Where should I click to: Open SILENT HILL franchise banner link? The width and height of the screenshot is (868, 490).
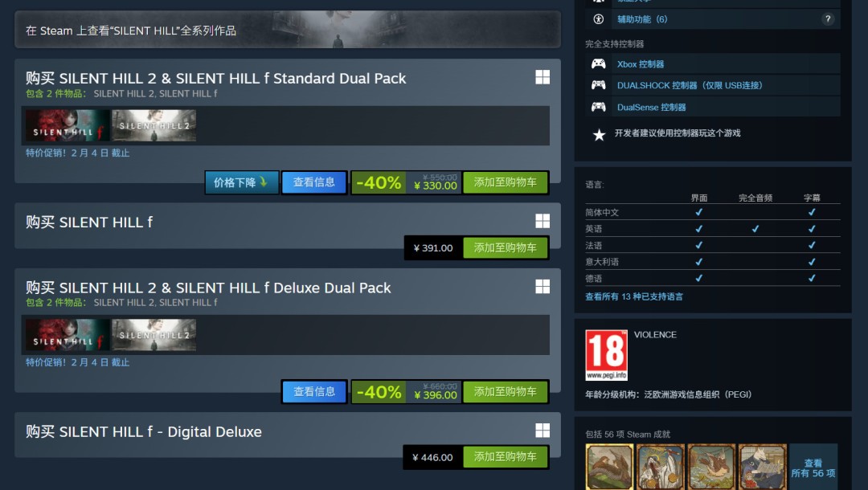[x=287, y=30]
